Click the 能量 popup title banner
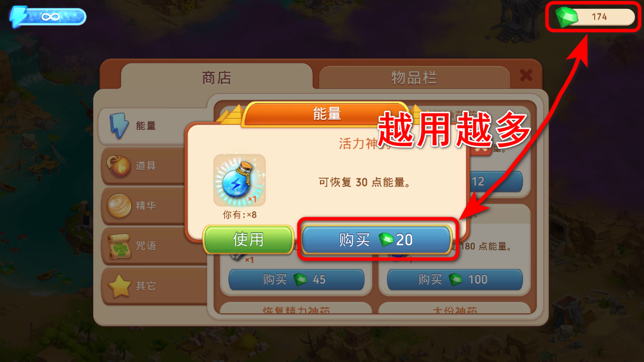The width and height of the screenshot is (644, 362). [x=326, y=114]
